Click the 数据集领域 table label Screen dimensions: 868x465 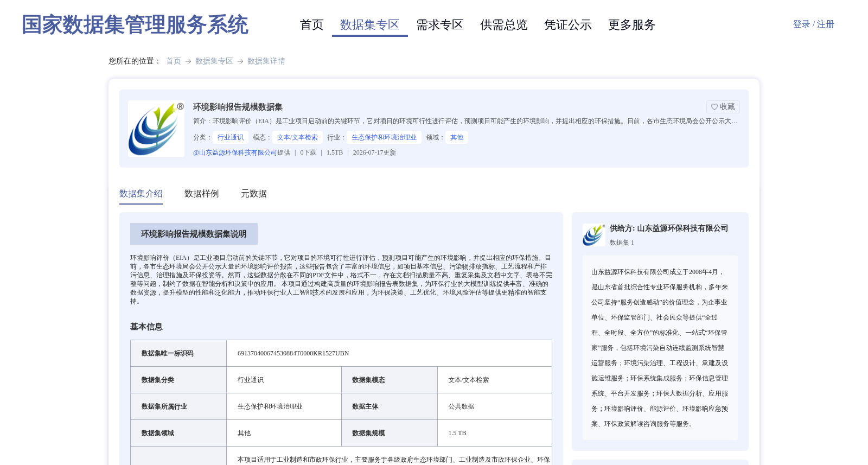158,433
